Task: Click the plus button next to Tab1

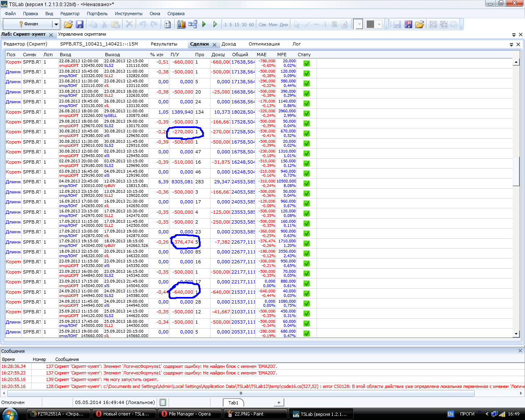Action: pyautogui.click(x=279, y=402)
